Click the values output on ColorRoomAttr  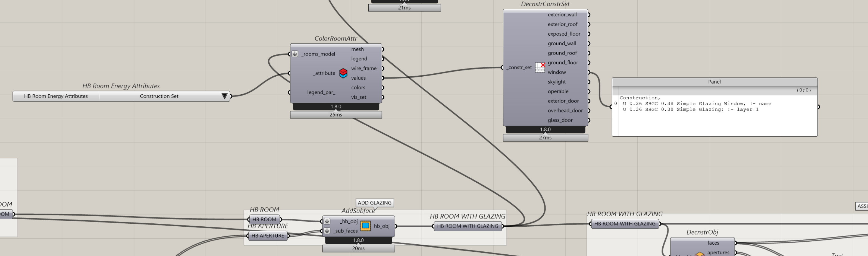[x=358, y=78]
